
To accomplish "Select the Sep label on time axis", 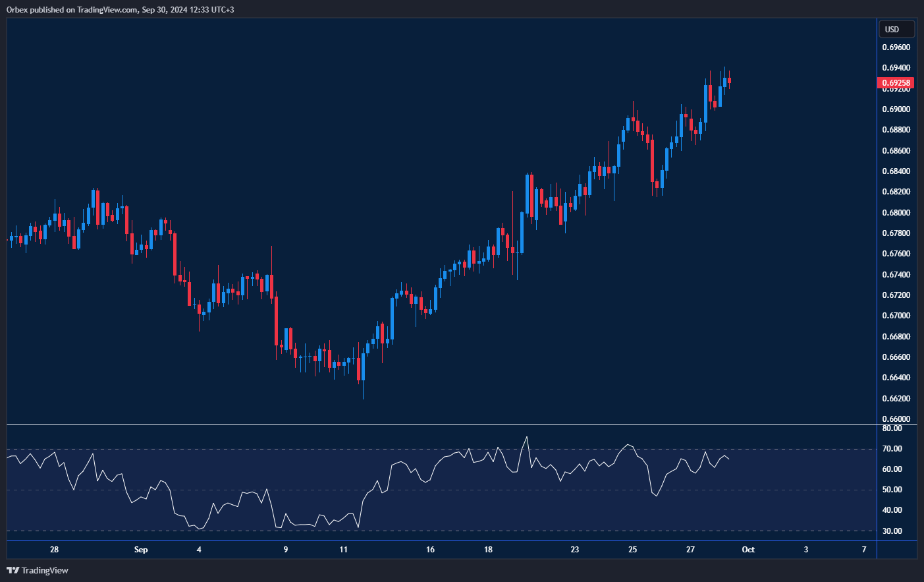I will [141, 550].
